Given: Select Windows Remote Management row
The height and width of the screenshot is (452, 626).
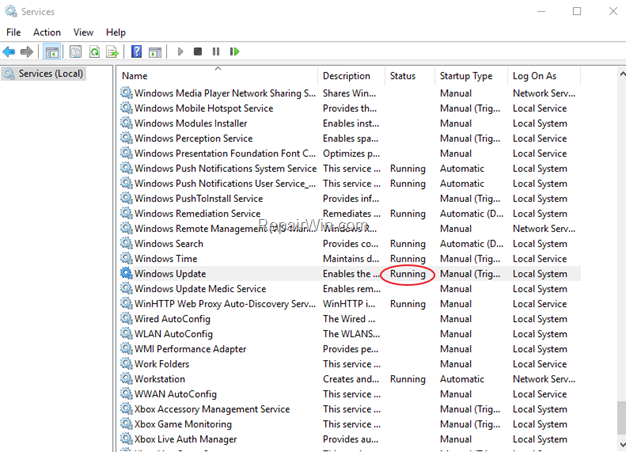Looking at the screenshot, I should (350, 228).
